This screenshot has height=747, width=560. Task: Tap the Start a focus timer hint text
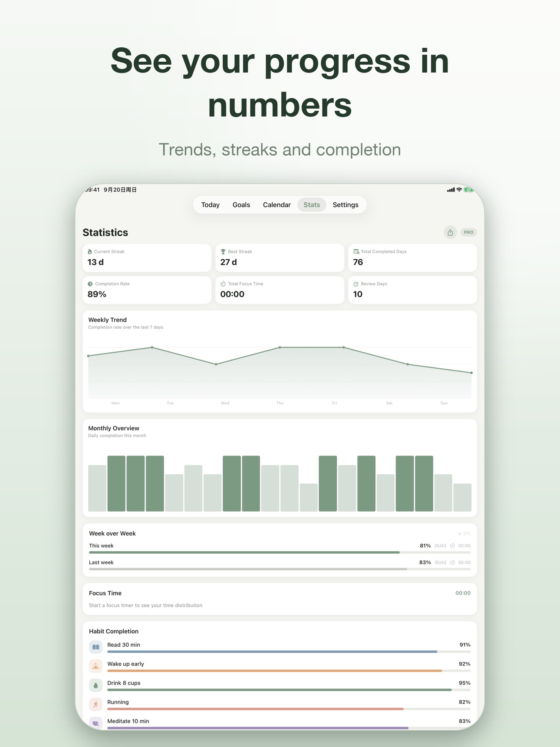[x=145, y=605]
